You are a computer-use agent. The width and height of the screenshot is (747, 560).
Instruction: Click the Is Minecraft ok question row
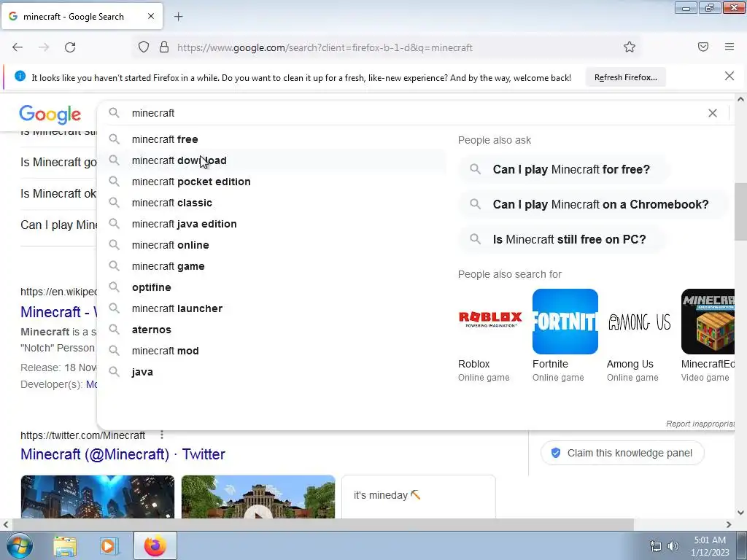(58, 194)
